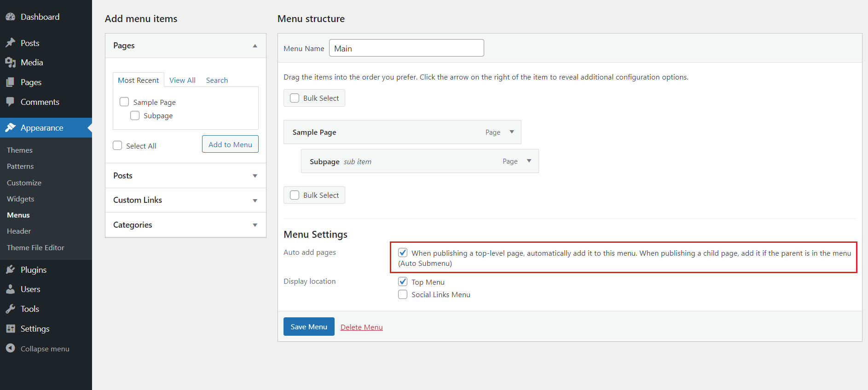Click the Plugins plug icon
The width and height of the screenshot is (868, 390).
[11, 270]
